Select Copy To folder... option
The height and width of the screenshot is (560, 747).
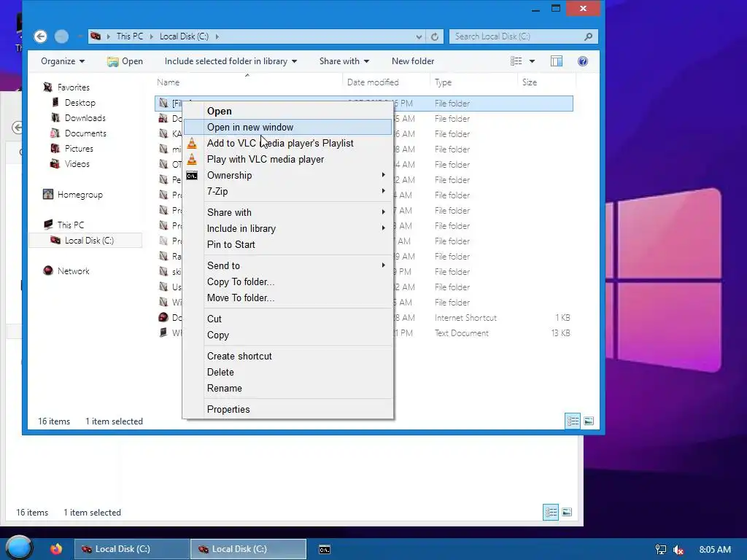[287, 281]
